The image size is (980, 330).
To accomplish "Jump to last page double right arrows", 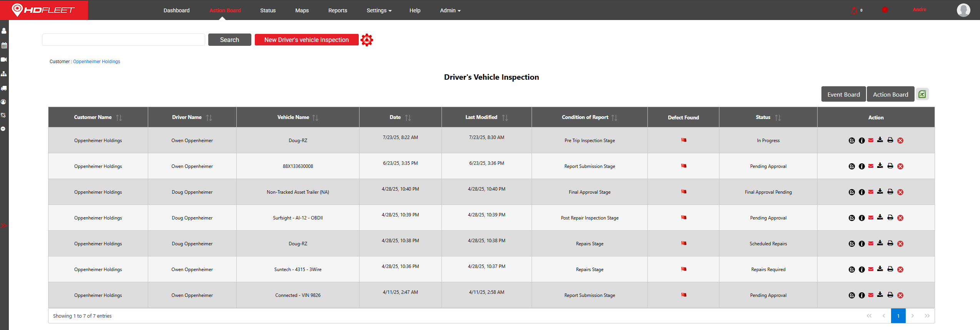I will 927,316.
